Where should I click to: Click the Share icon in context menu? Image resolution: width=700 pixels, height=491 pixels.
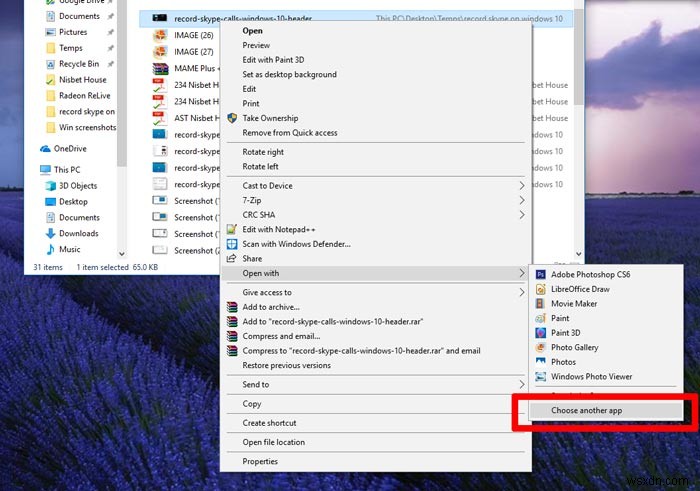pyautogui.click(x=232, y=258)
